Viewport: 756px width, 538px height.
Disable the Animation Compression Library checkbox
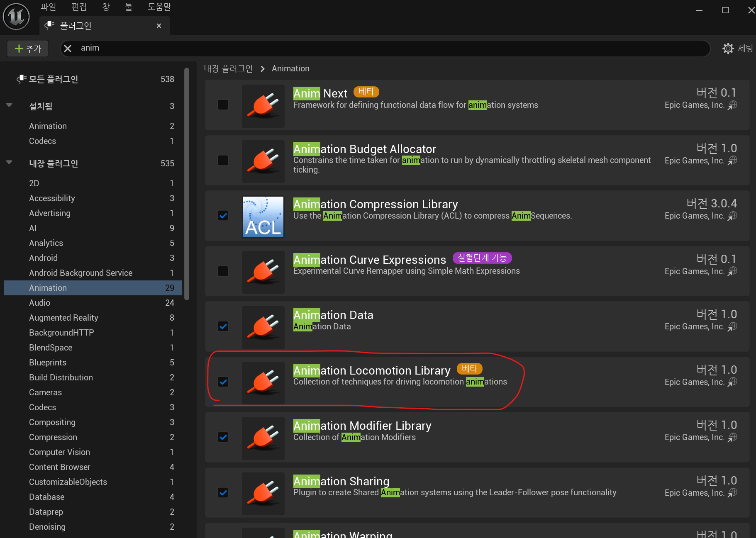[223, 216]
